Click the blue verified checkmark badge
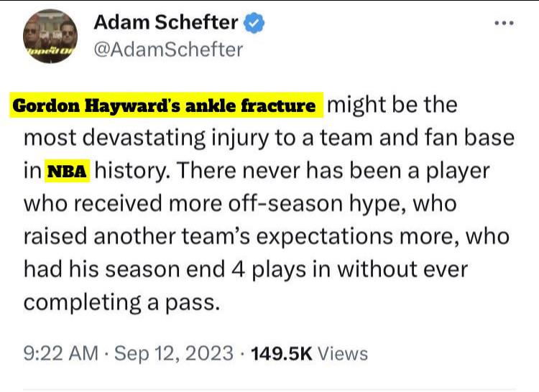This screenshot has width=539, height=392. 254,24
